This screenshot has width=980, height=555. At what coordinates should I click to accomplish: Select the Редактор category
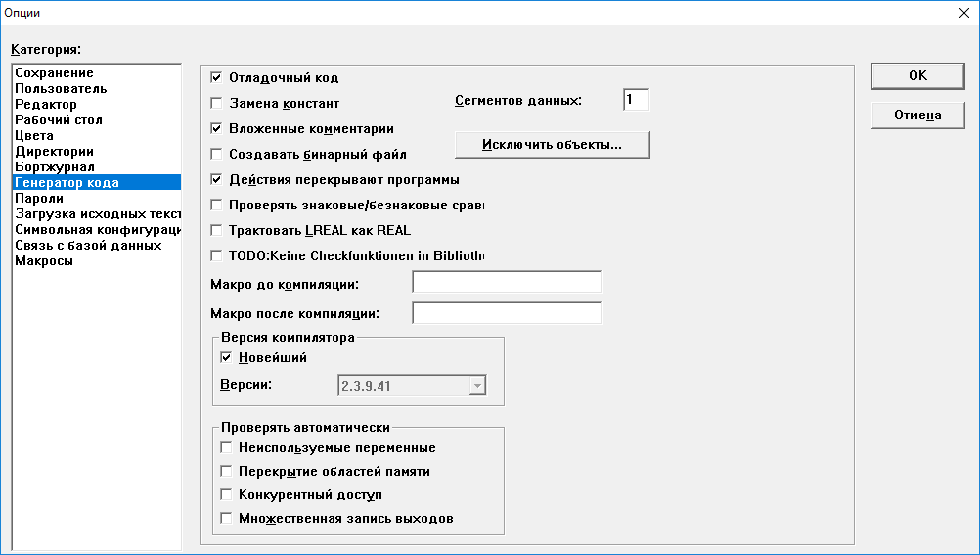coord(46,105)
